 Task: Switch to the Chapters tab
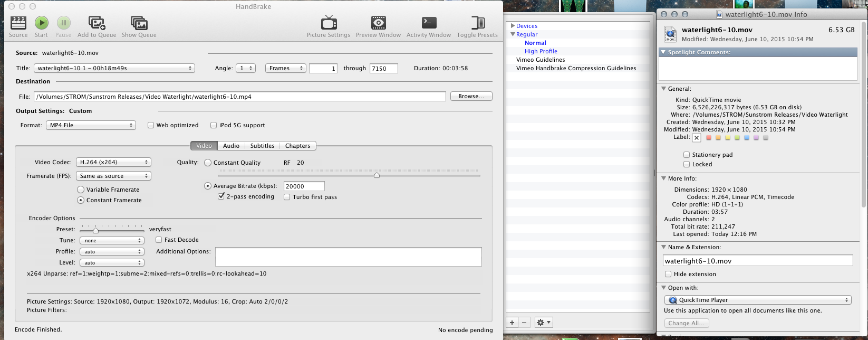pos(297,146)
